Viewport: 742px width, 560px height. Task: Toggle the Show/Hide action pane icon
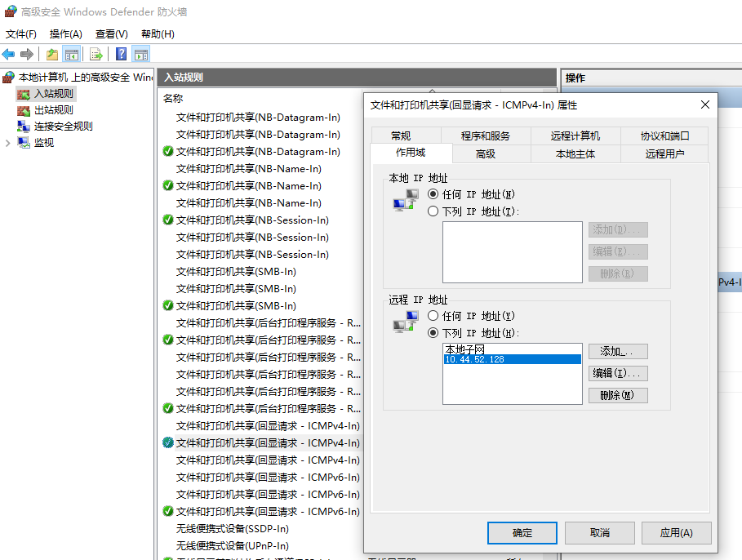141,55
